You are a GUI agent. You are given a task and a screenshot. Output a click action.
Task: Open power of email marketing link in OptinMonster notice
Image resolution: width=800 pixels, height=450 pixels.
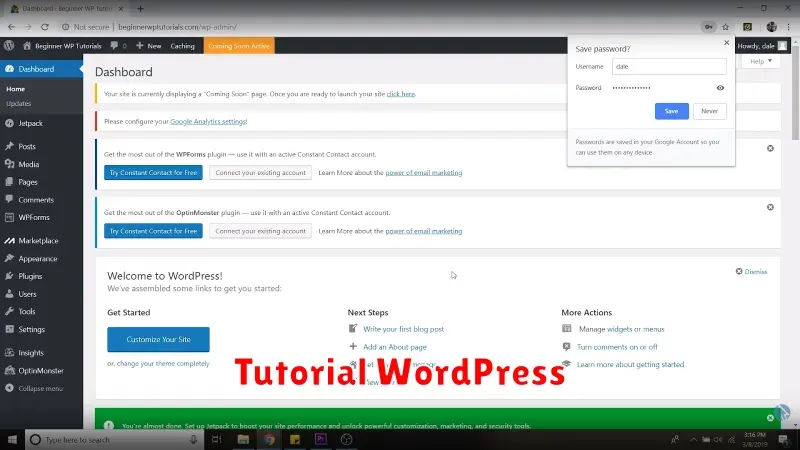(x=423, y=231)
